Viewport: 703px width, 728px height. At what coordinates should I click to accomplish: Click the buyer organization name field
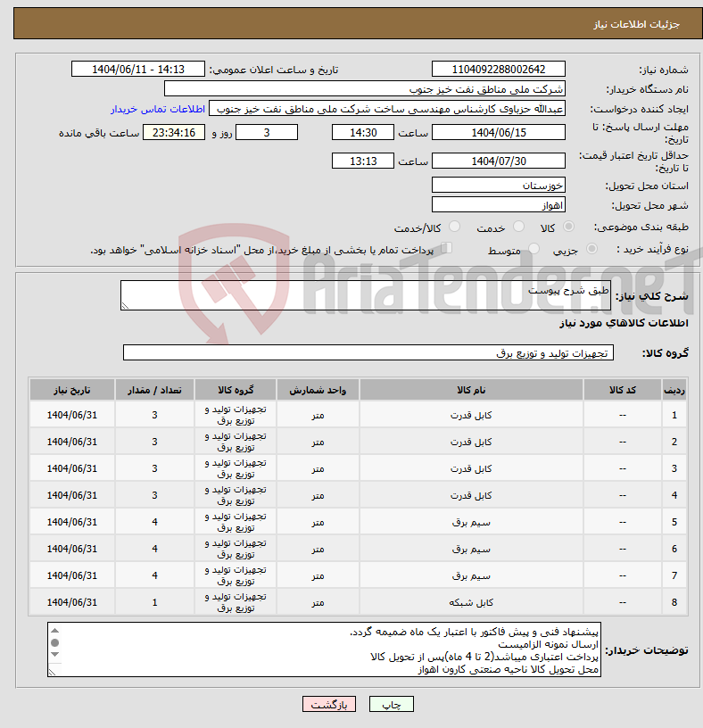365,88
